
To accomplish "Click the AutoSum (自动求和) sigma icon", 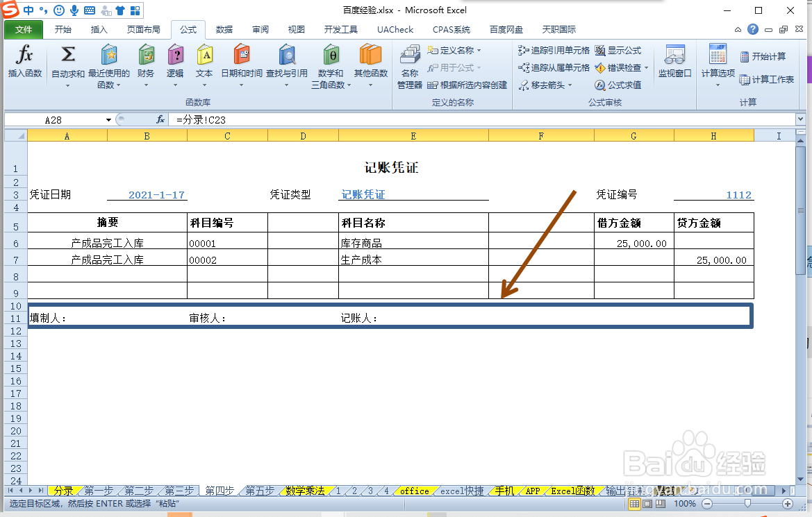I will [x=68, y=54].
